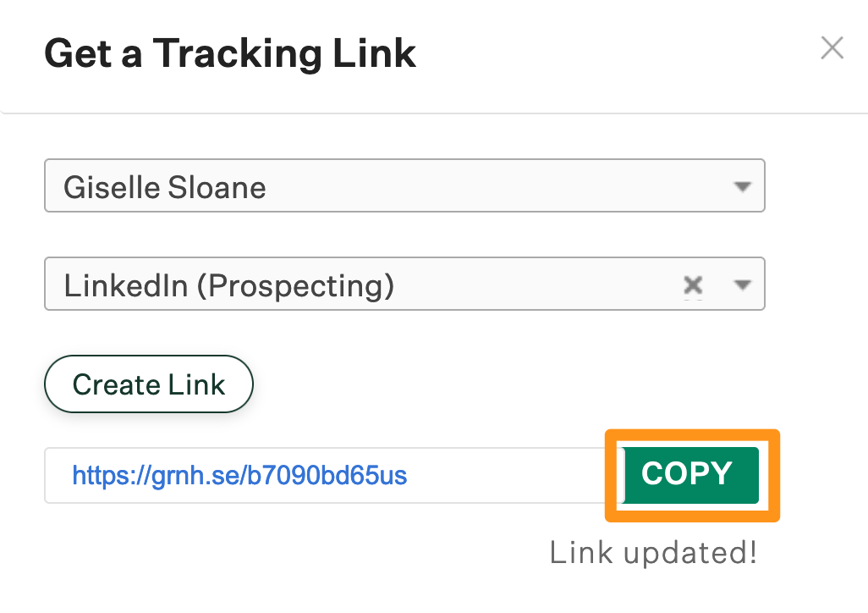The height and width of the screenshot is (613, 868).
Task: Click inside the tracking link field
Action: point(338,475)
